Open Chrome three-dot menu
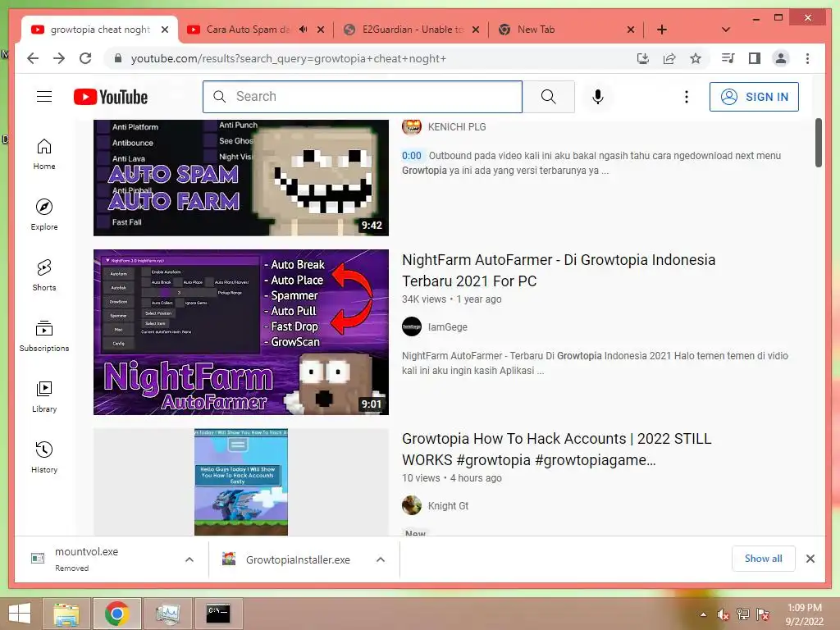 pos(807,58)
